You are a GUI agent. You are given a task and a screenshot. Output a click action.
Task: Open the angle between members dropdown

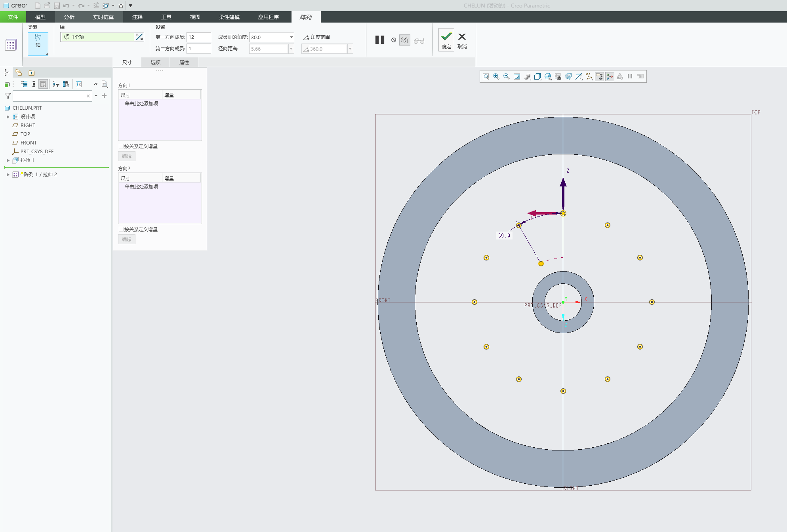coord(291,37)
